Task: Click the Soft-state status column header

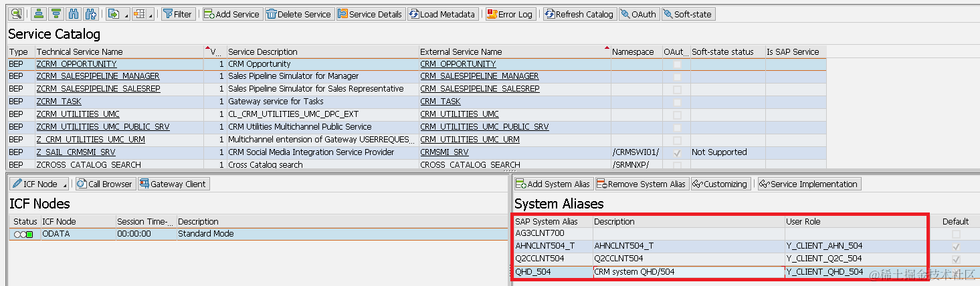Action: point(727,51)
